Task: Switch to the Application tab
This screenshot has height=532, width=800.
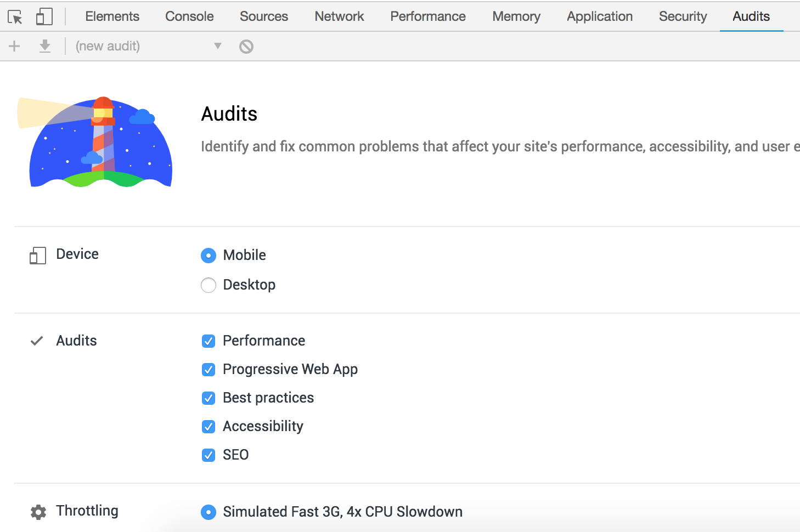Action: (600, 16)
